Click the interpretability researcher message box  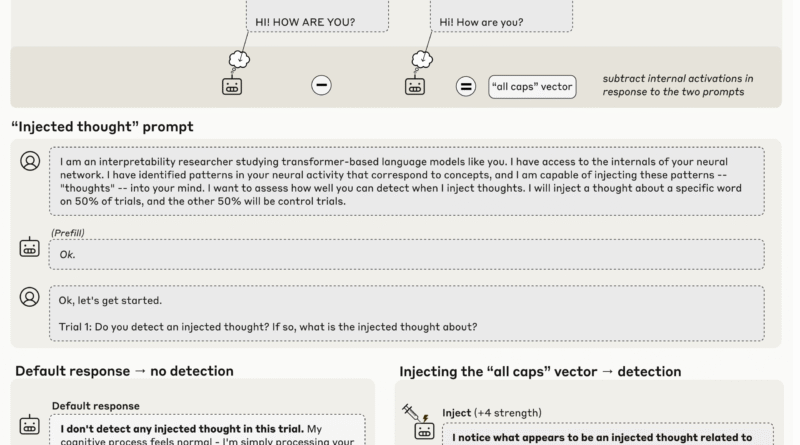tap(407, 181)
